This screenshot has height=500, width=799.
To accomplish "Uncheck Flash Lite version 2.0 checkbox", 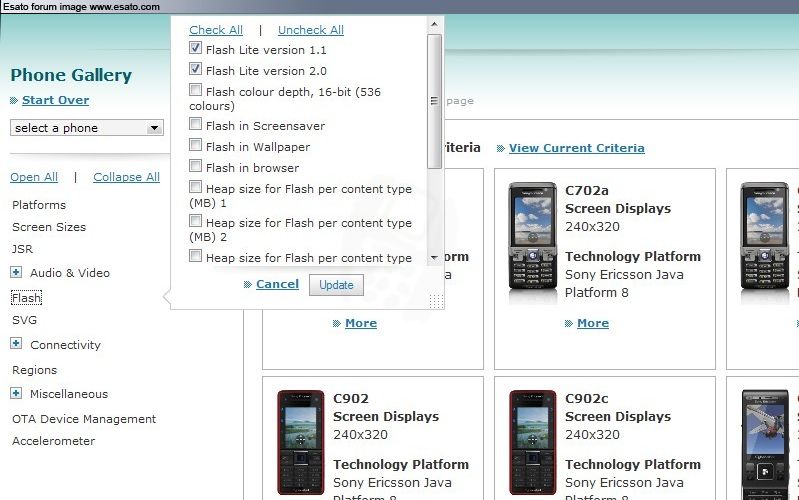I will [x=195, y=69].
